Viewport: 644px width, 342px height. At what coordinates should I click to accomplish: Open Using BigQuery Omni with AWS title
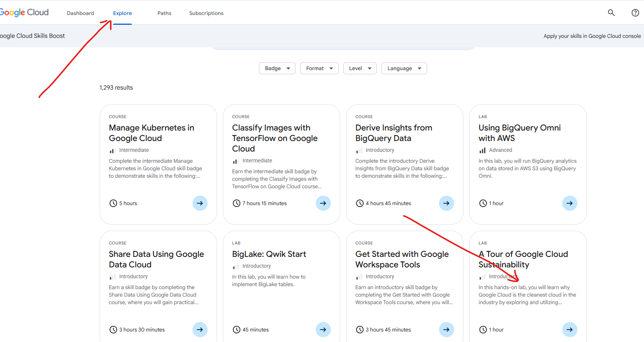coord(520,133)
